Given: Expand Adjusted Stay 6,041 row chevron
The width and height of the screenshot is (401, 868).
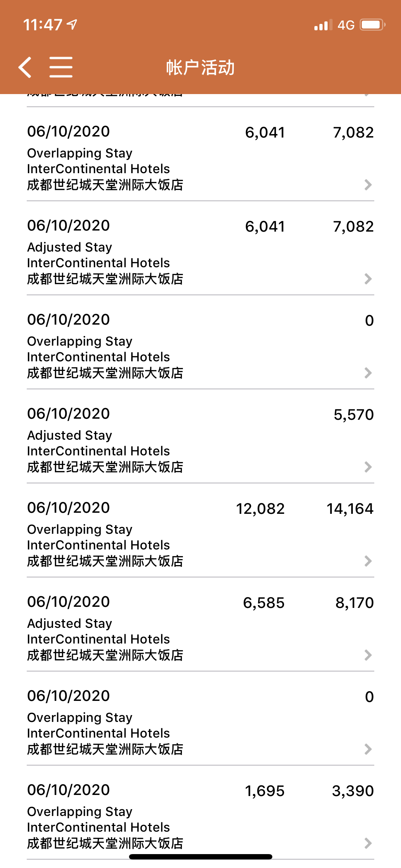Looking at the screenshot, I should [x=368, y=279].
